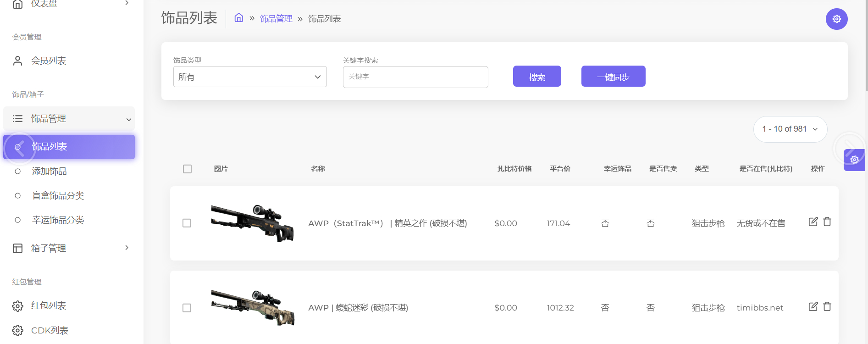Delete the AWP StatTrak item via trash icon
This screenshot has width=868, height=344.
point(827,222)
